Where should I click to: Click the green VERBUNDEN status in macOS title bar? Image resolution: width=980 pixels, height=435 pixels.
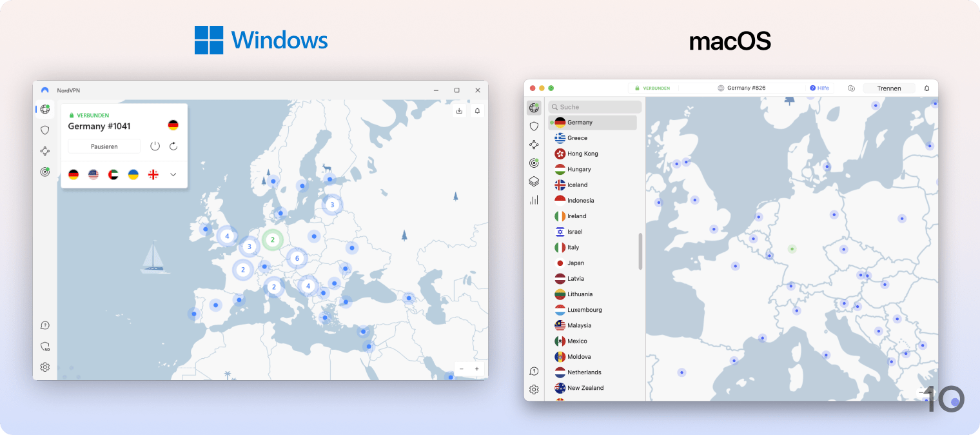(x=652, y=88)
